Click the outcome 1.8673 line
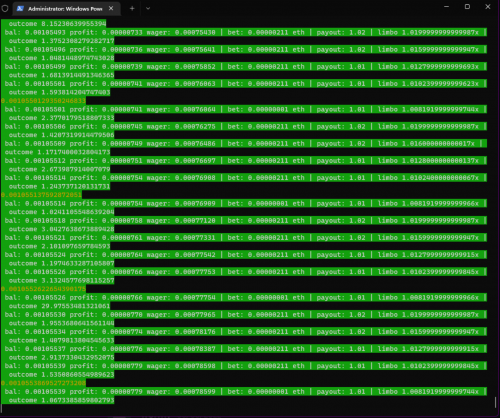 61,400
